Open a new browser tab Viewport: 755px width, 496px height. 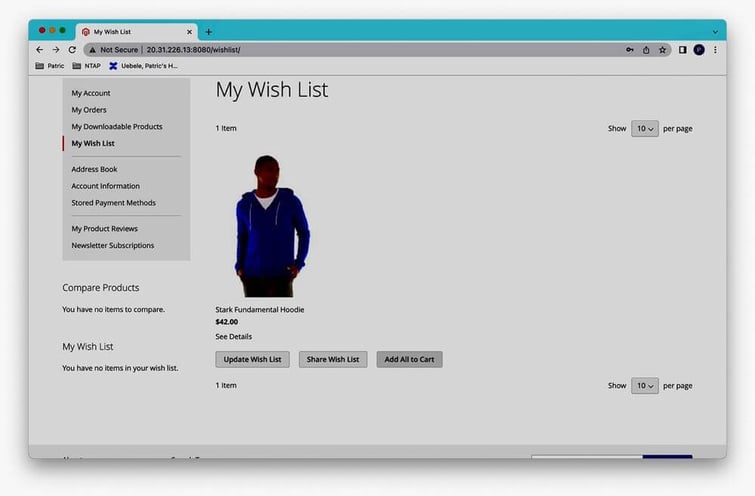pos(208,32)
